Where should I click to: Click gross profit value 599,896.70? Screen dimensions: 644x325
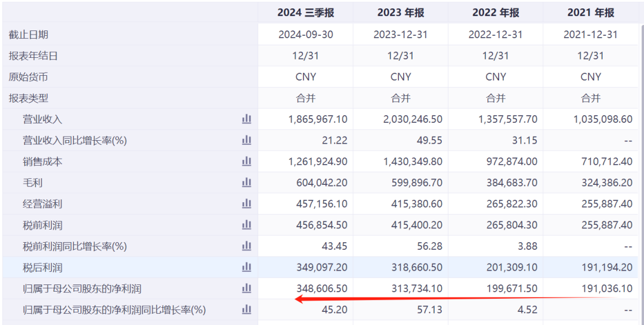click(417, 183)
